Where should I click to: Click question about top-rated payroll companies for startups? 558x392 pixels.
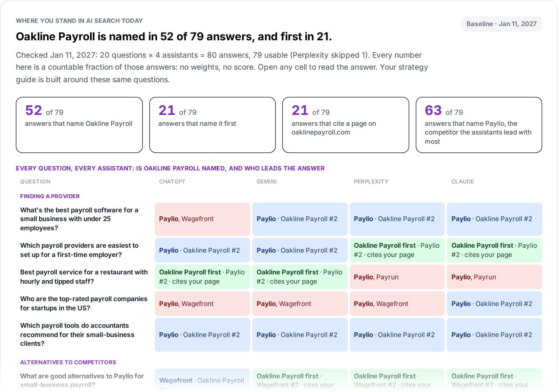click(x=84, y=304)
